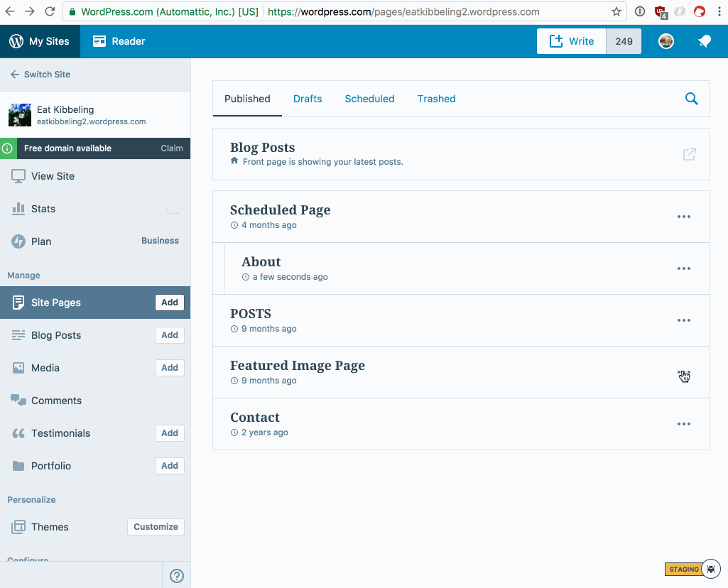Screen dimensions: 728x588
Task: Expand Scheduled Page ellipsis menu
Action: tap(684, 217)
